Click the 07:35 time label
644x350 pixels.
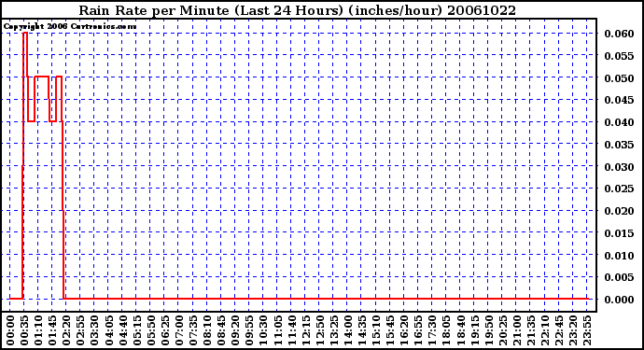pos(192,330)
